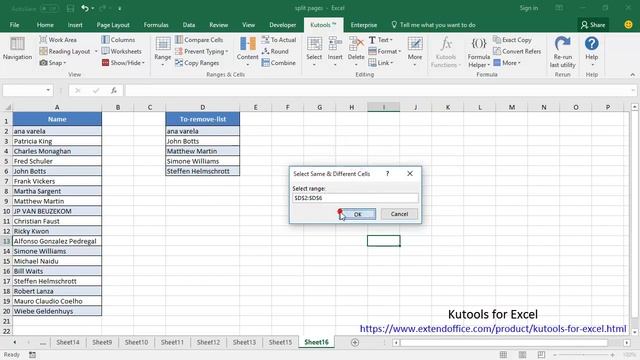This screenshot has width=640, height=360.
Task: Switch to the Home tab
Action: coord(45,25)
